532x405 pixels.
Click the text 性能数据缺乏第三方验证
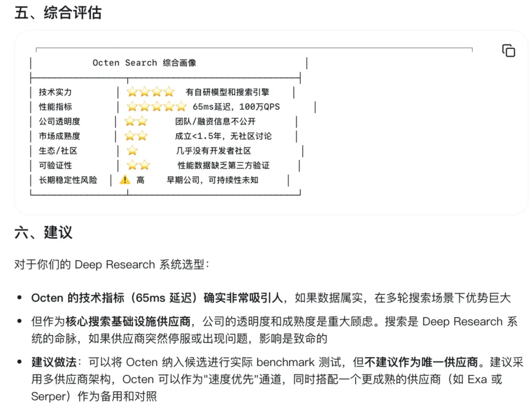[224, 165]
